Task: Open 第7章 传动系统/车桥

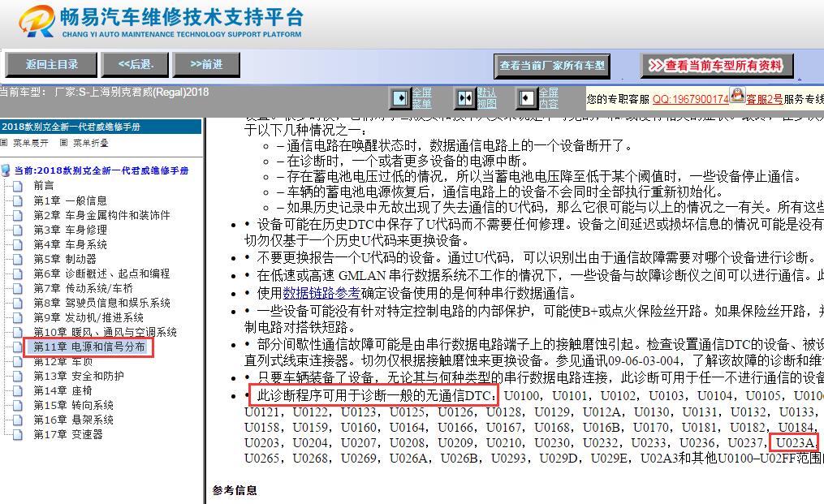Action: [x=83, y=288]
